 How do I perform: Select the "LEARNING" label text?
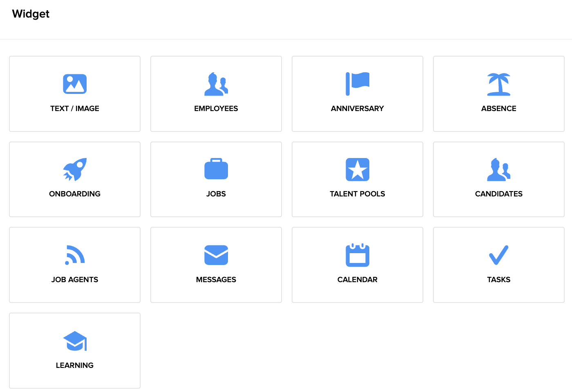coord(75,365)
